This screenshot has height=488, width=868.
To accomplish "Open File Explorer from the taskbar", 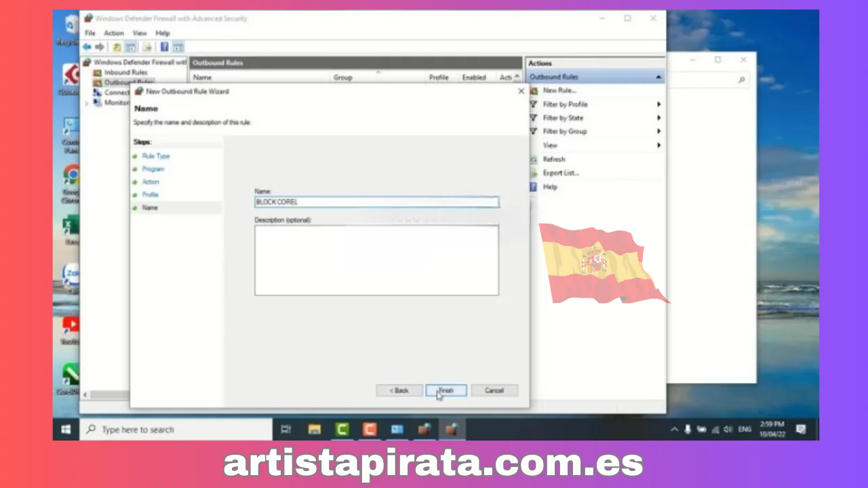I will [x=314, y=429].
